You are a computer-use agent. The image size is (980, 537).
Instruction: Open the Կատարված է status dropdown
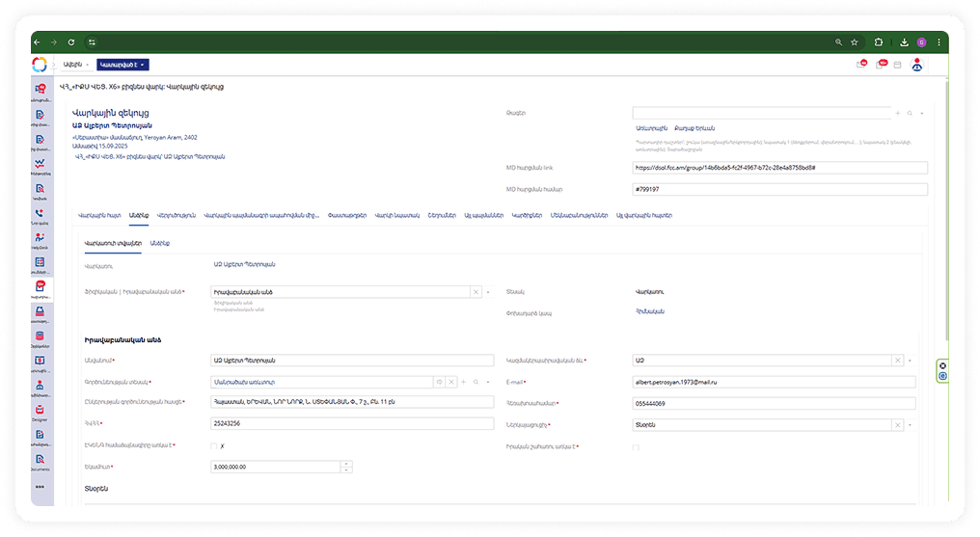(x=123, y=65)
